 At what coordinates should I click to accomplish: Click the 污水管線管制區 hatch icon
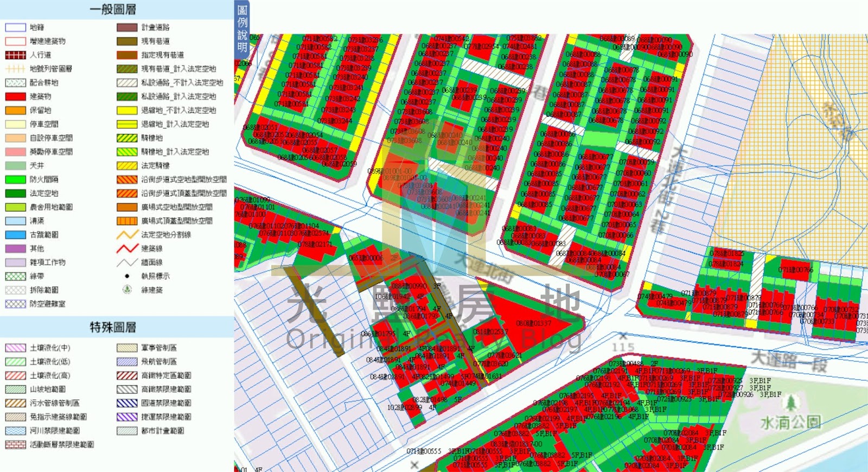15,403
